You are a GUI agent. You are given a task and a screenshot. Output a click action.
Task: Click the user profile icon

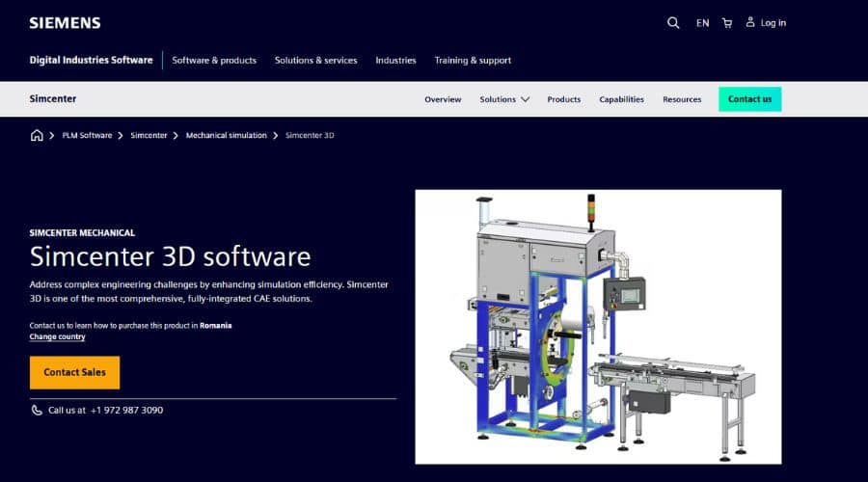point(750,22)
